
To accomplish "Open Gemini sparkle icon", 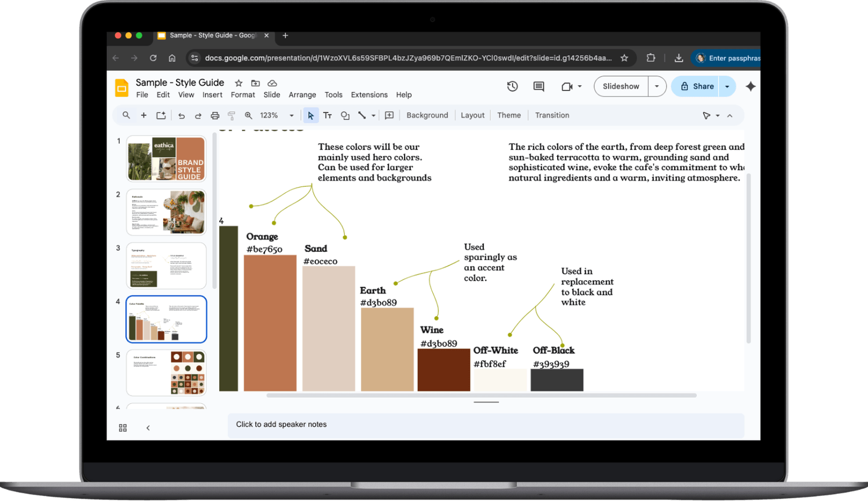I will 751,86.
